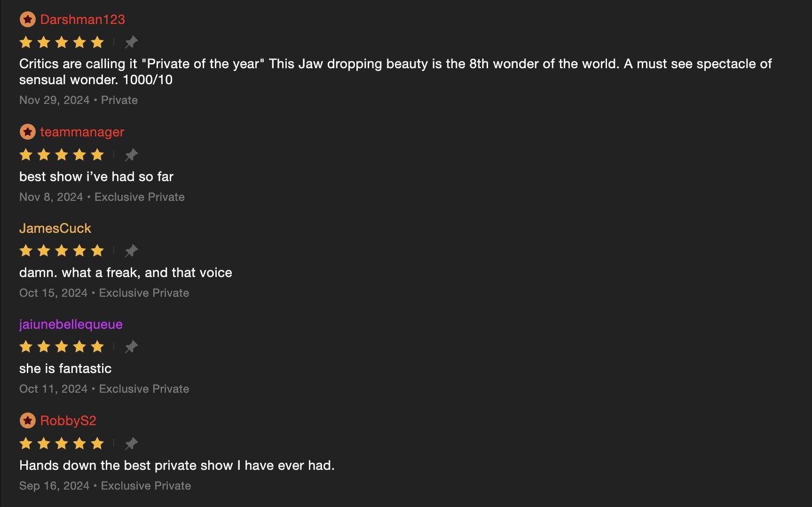Click the "Sep 16, 2024 • Exclusive Private" label
Viewport: 812px width, 507px height.
point(105,486)
